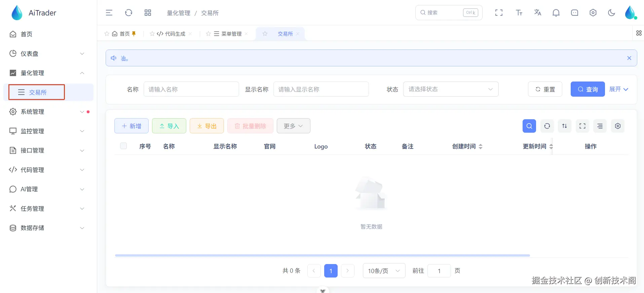644x293 pixels.
Task: Click the table sort arrows icon
Action: (x=565, y=126)
